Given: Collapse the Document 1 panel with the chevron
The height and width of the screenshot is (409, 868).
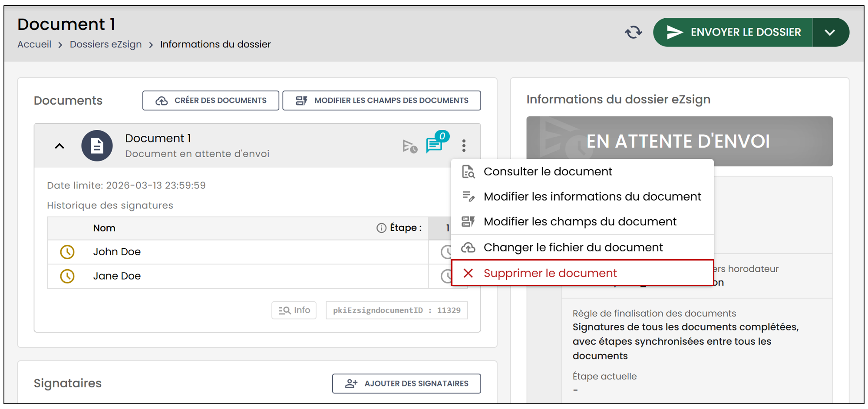Looking at the screenshot, I should click(x=59, y=146).
